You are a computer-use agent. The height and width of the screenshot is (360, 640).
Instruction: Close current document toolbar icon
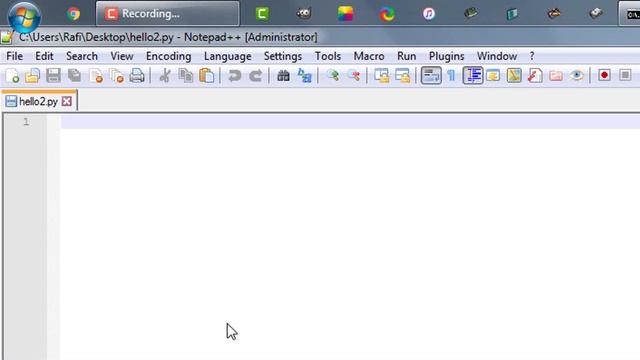pyautogui.click(x=96, y=76)
